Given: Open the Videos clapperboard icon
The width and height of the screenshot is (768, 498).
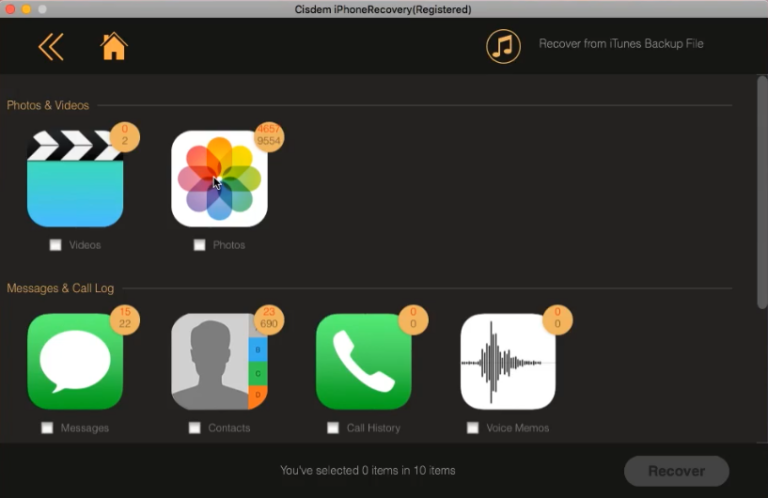Looking at the screenshot, I should (75, 179).
